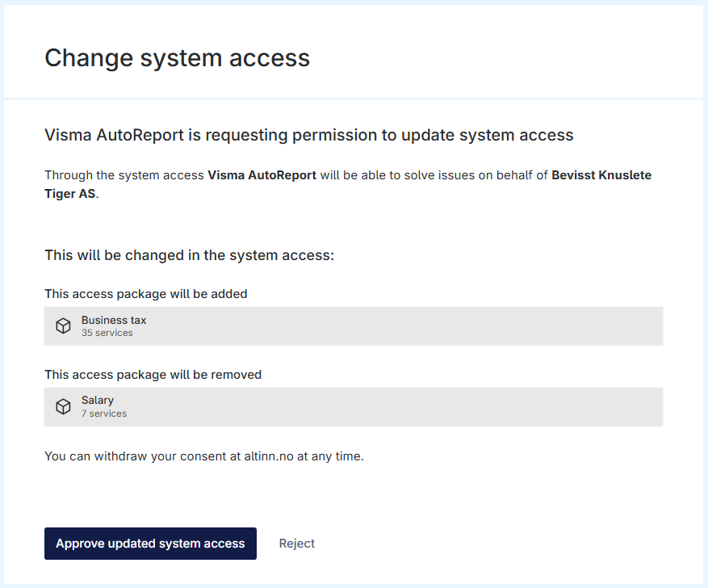Click the Approve updated system access button
The height and width of the screenshot is (588, 708).
pos(150,544)
